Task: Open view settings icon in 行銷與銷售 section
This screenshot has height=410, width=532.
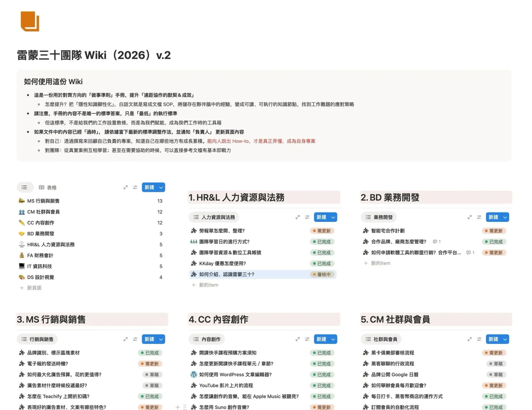Action: click(x=135, y=339)
